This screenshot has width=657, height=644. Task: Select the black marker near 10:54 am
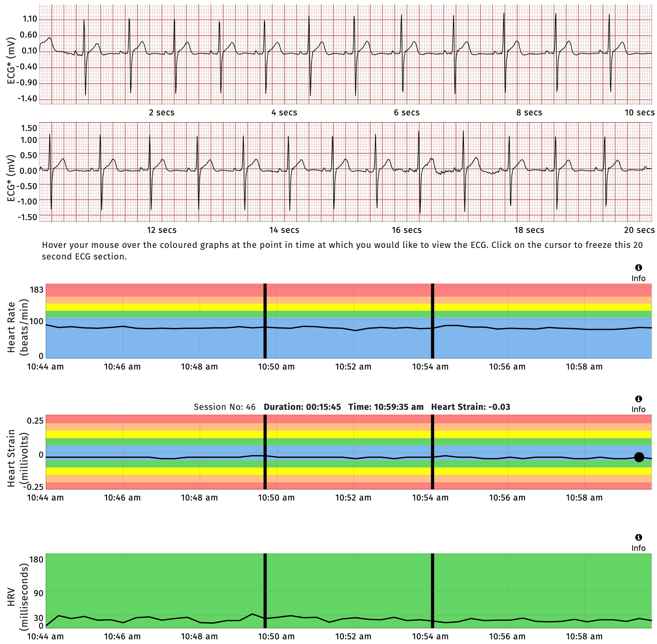(x=432, y=321)
